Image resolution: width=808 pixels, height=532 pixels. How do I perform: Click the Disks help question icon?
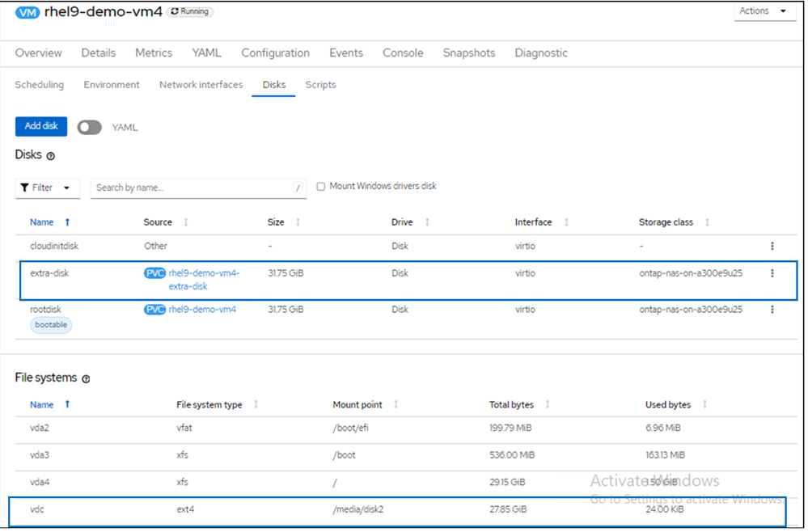[50, 156]
